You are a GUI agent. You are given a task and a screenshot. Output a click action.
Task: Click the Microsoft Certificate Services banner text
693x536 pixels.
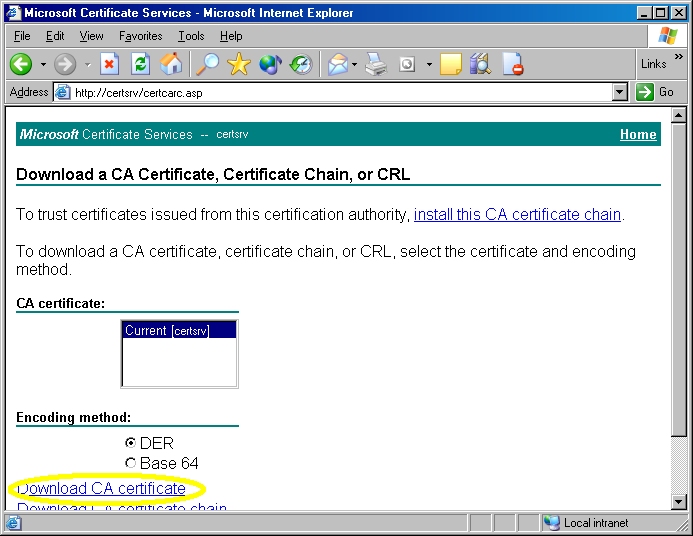pyautogui.click(x=106, y=134)
